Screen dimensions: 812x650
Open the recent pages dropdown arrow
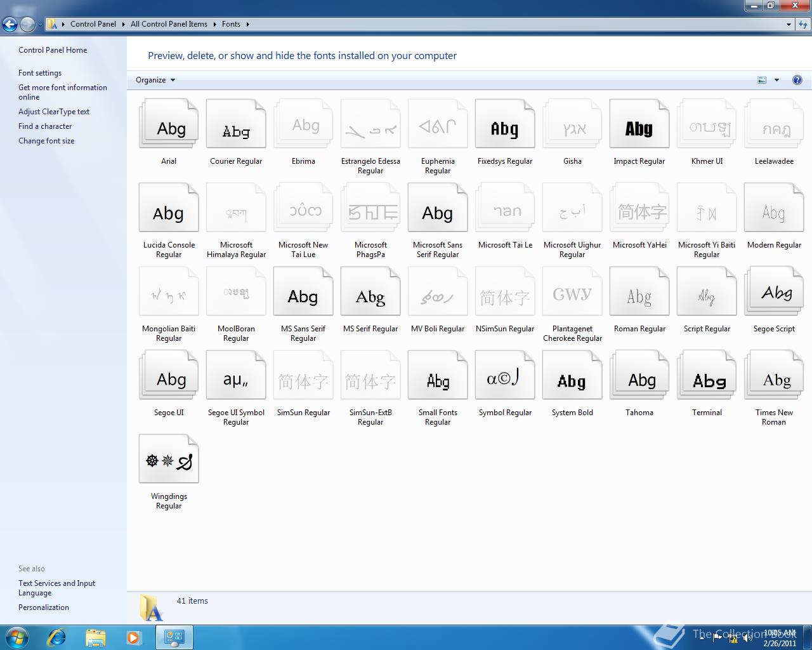40,25
